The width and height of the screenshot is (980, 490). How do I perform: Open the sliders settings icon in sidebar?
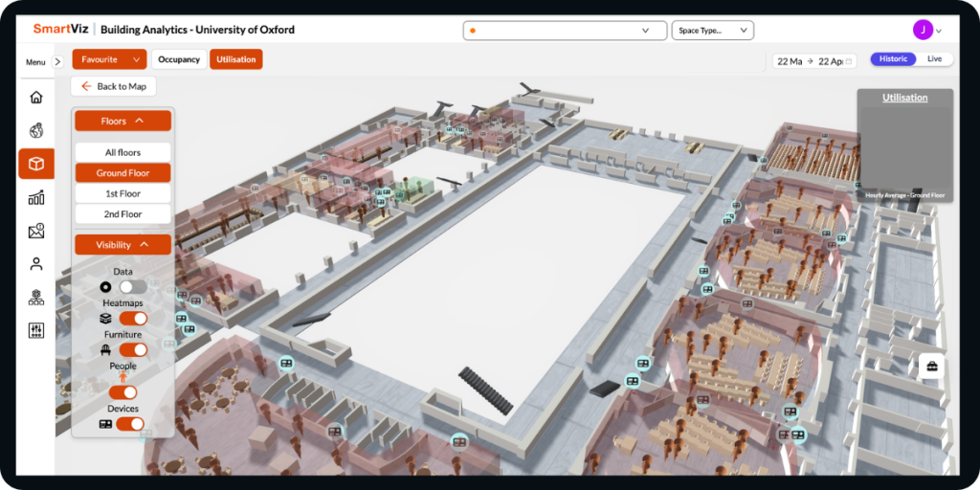click(36, 330)
